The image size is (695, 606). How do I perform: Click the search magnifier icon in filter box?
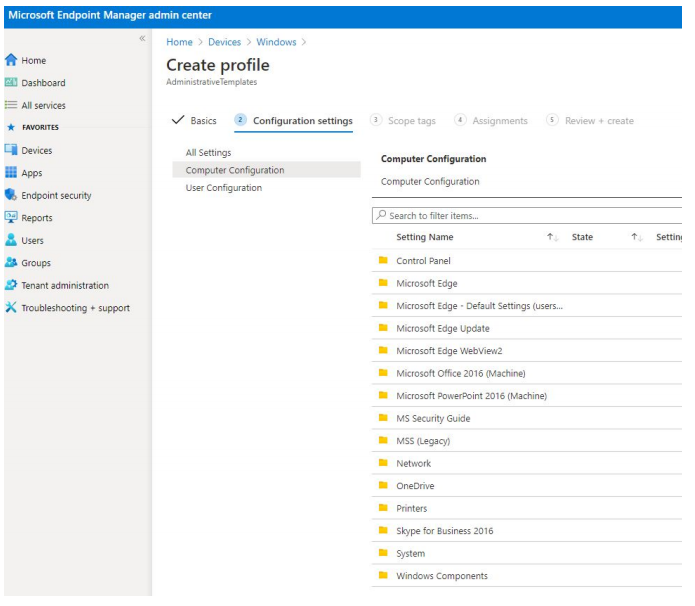pyautogui.click(x=381, y=215)
